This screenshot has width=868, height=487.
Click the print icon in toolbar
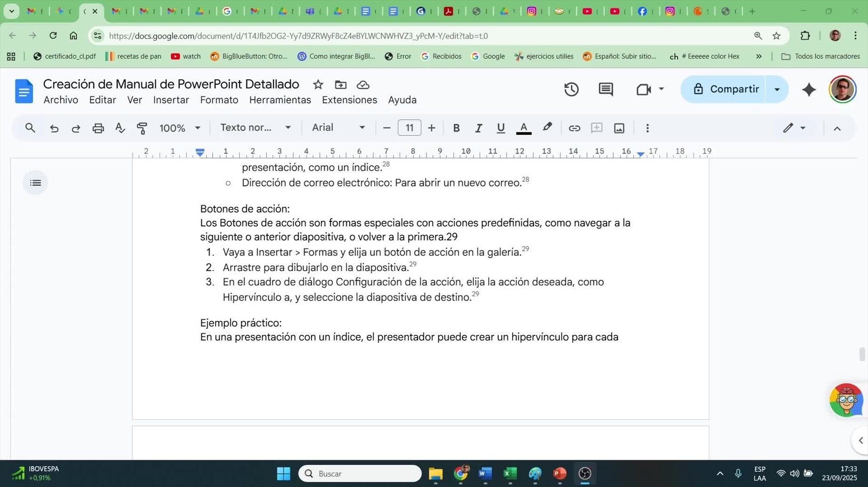click(x=98, y=128)
